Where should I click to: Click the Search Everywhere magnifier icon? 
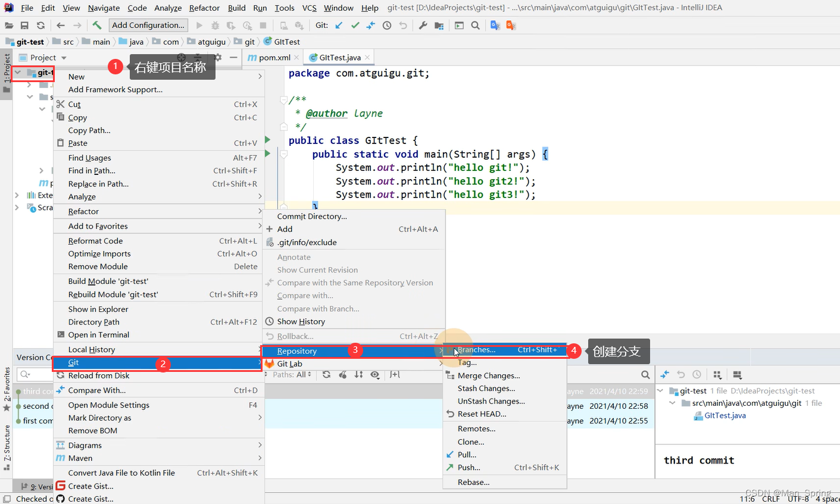(475, 25)
